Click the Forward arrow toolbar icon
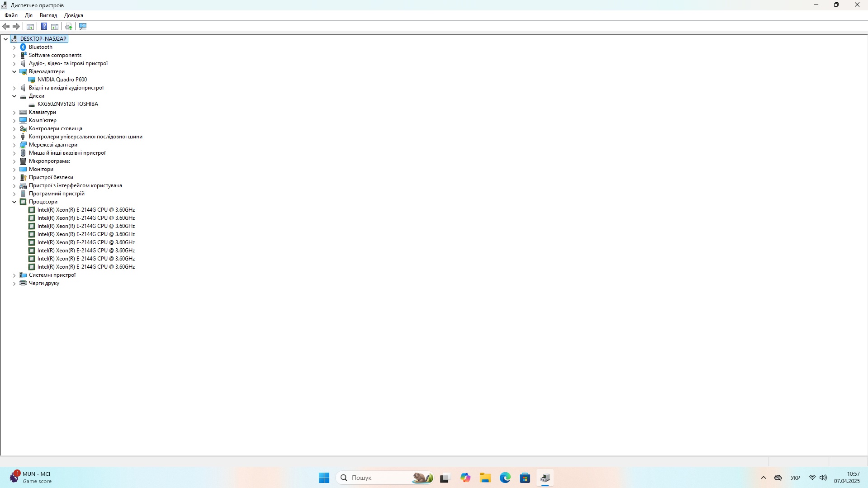This screenshot has height=488, width=868. tap(16, 26)
